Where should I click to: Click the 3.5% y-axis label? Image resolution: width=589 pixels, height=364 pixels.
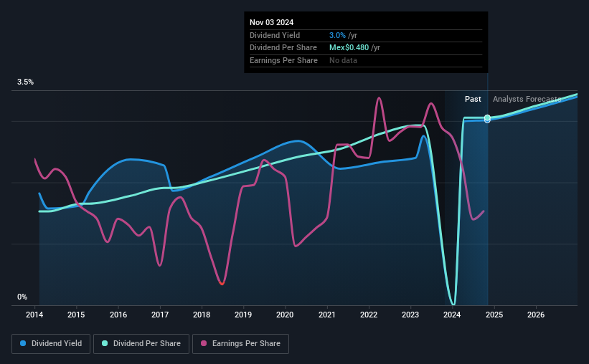25,82
